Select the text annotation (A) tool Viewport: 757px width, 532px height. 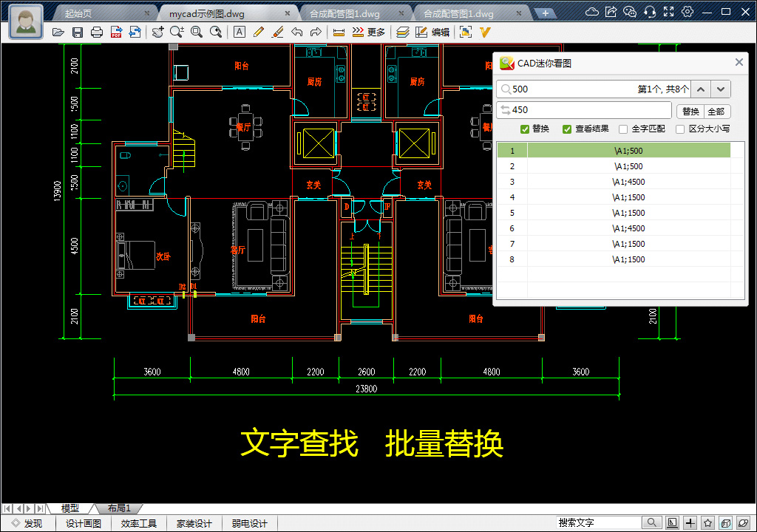(x=238, y=32)
